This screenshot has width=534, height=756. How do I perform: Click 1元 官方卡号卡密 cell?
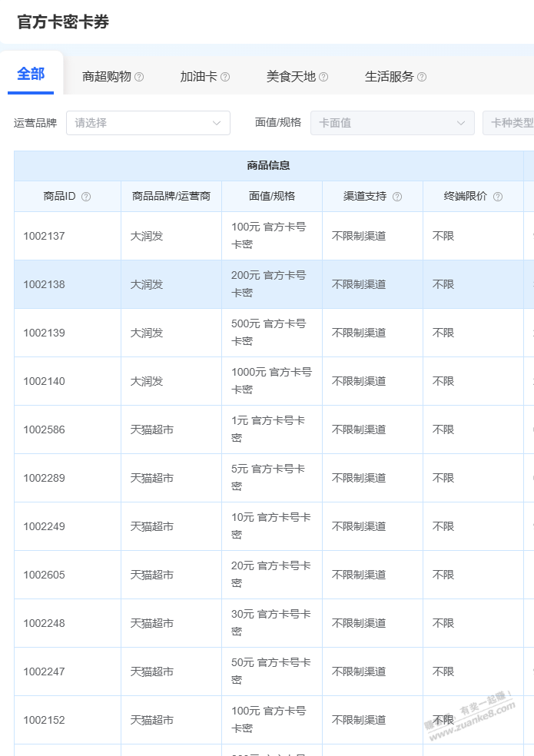268,429
